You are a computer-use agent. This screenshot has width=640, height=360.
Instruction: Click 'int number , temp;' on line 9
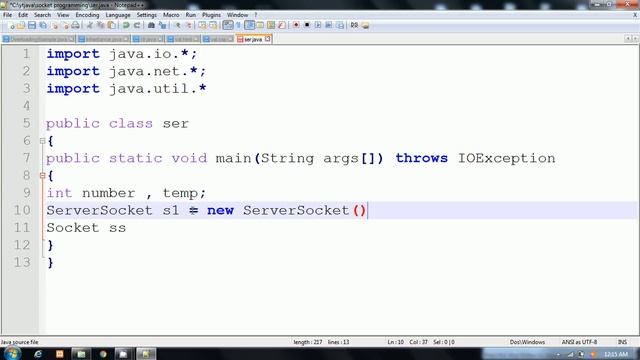[126, 193]
